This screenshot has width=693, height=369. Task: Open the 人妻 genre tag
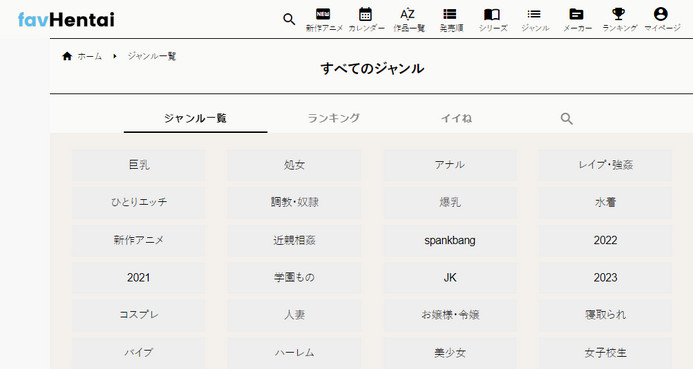tap(294, 315)
